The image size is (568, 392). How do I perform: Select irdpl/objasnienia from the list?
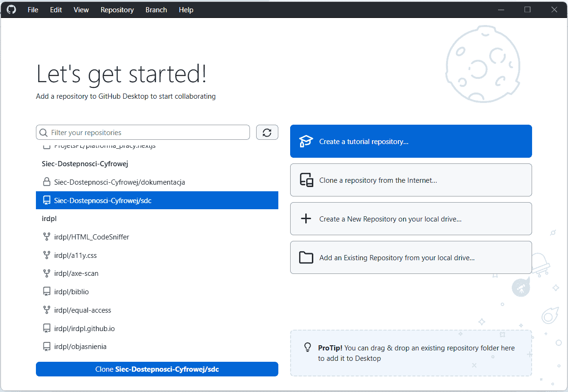[80, 347]
